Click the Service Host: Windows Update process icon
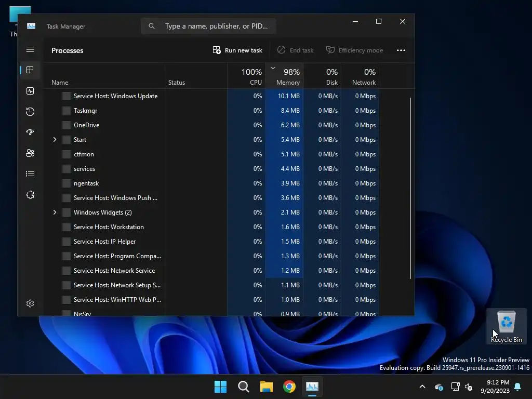The height and width of the screenshot is (399, 532). coord(66,96)
